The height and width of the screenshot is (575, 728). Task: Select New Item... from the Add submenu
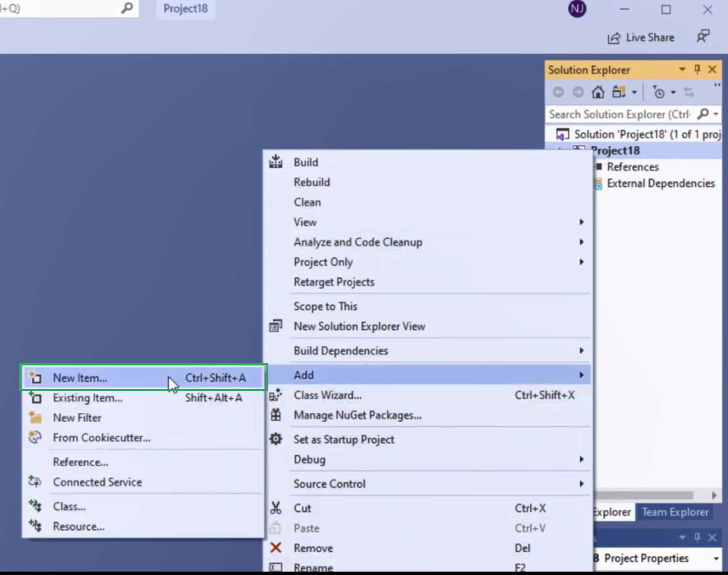tap(80, 378)
